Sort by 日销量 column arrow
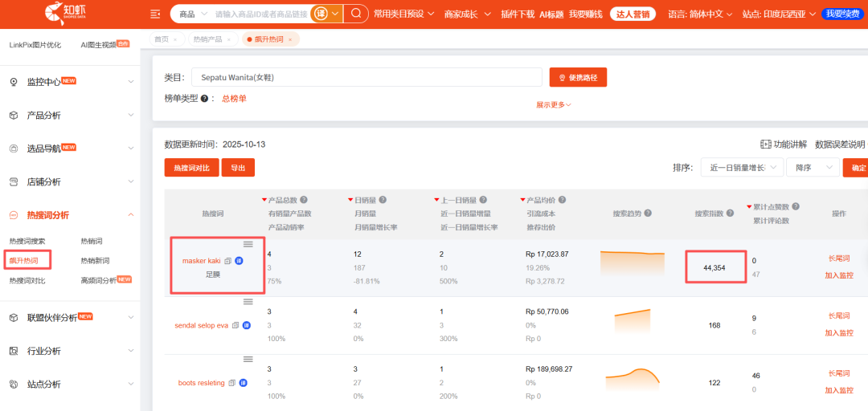Viewport: 868px width, 411px height. point(350,200)
